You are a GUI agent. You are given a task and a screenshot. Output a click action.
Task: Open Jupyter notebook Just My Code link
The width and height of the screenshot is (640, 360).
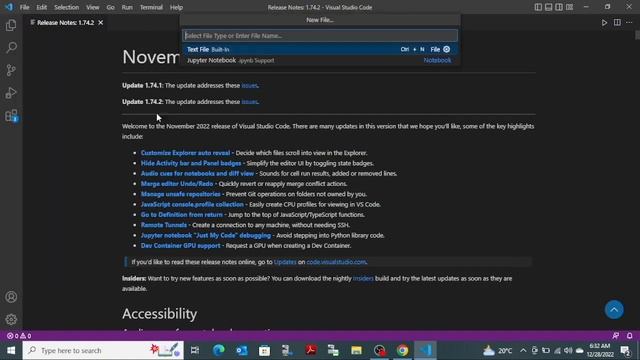(x=206, y=236)
